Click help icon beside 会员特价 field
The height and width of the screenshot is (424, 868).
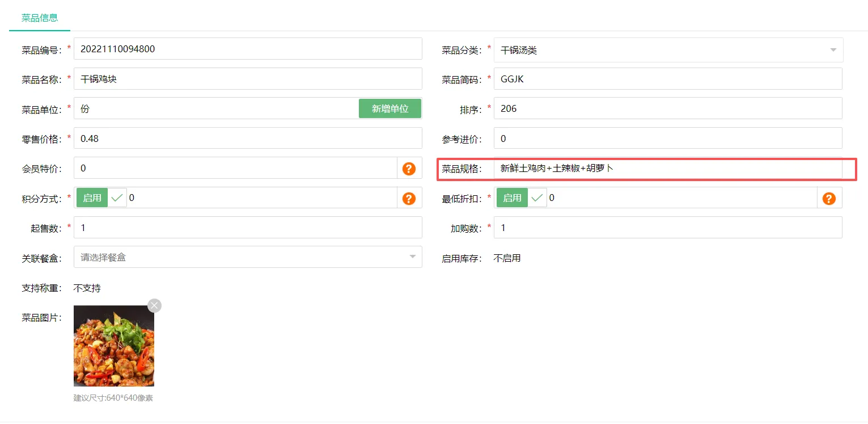click(x=409, y=169)
